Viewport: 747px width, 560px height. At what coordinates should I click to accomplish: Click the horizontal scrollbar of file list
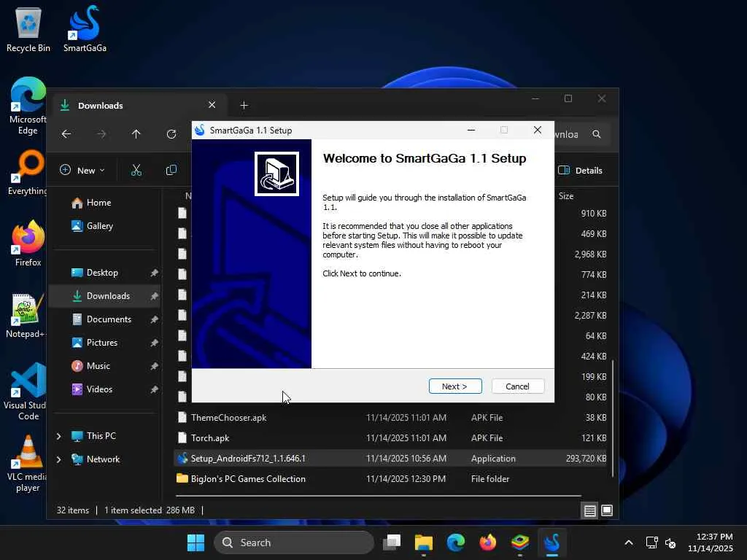tap(379, 496)
